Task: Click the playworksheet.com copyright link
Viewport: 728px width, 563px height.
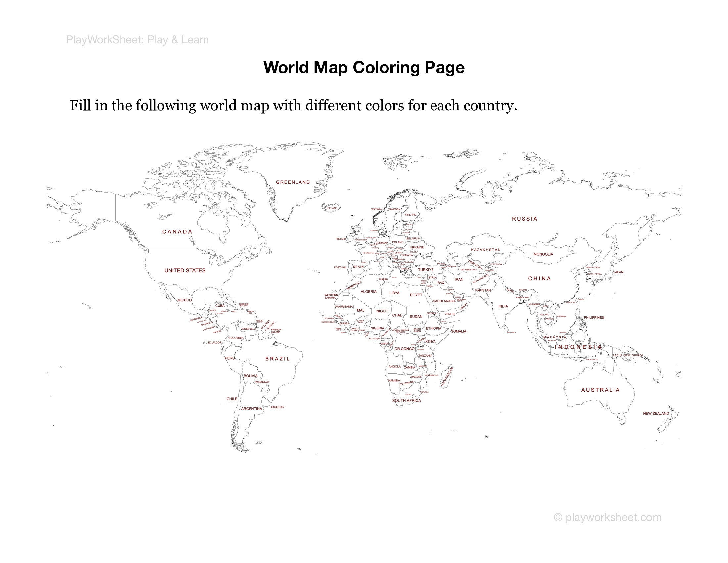Action: pos(607,517)
